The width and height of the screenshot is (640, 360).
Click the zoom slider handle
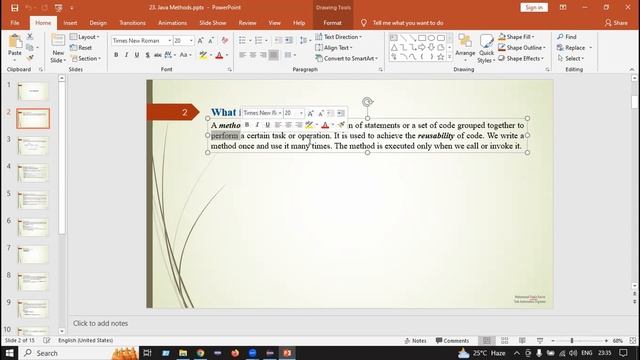point(572,340)
